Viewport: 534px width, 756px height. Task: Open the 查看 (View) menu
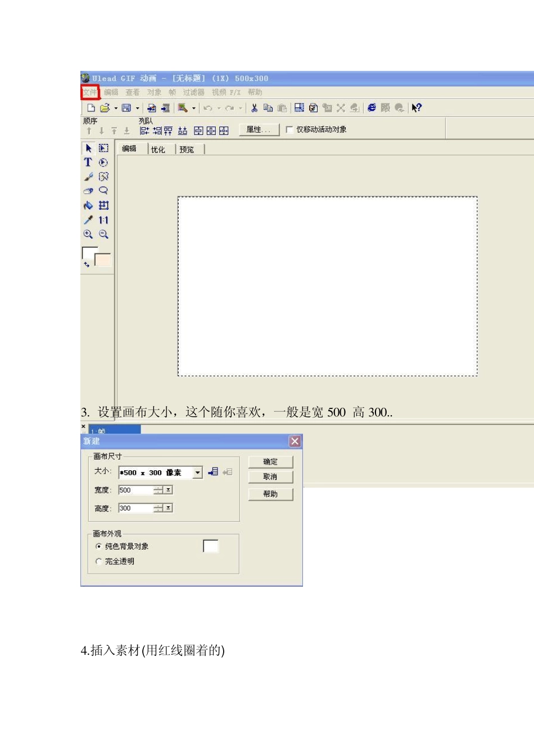(x=132, y=92)
